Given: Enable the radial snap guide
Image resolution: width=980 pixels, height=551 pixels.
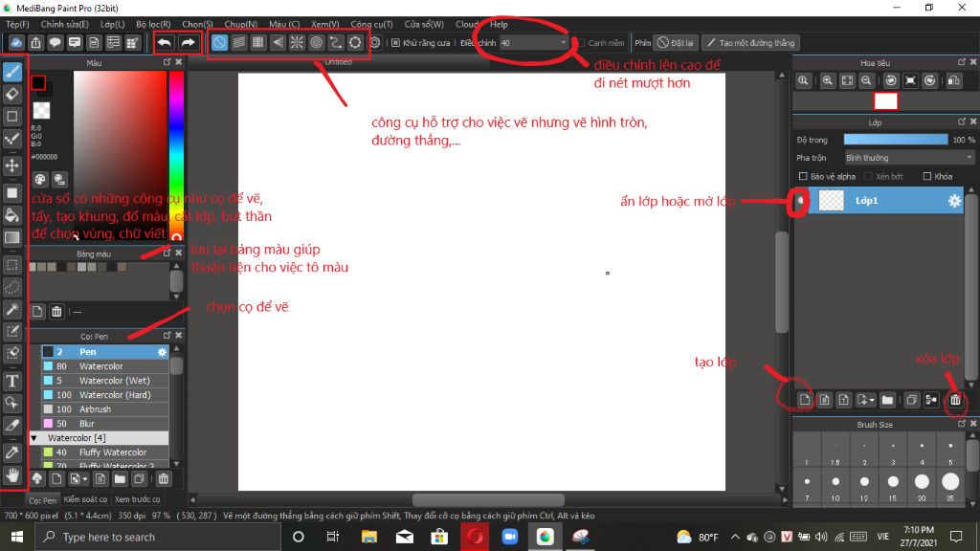Looking at the screenshot, I should point(297,42).
